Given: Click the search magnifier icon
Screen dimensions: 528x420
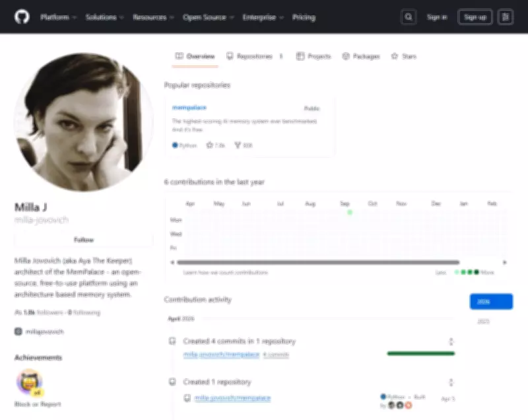Looking at the screenshot, I should coord(409,17).
